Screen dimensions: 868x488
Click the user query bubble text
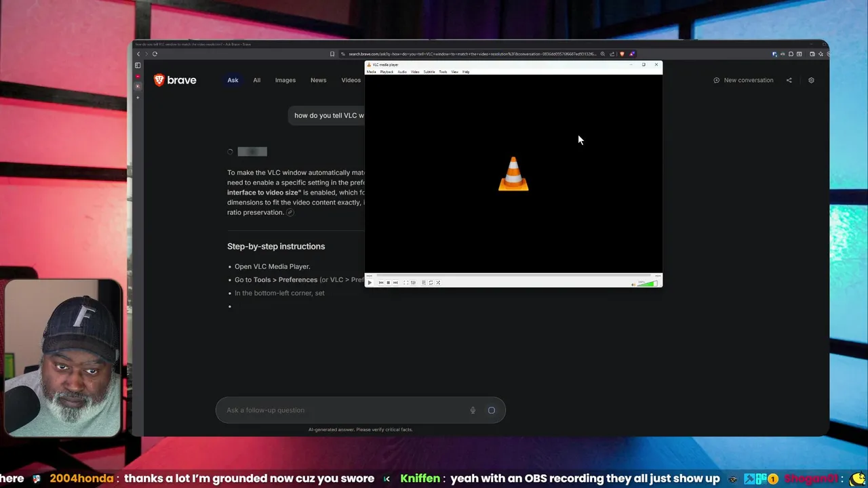tap(329, 115)
